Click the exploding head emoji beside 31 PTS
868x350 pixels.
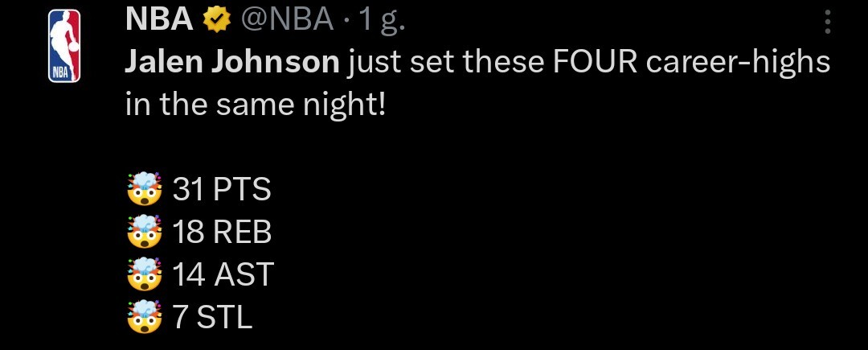145,191
